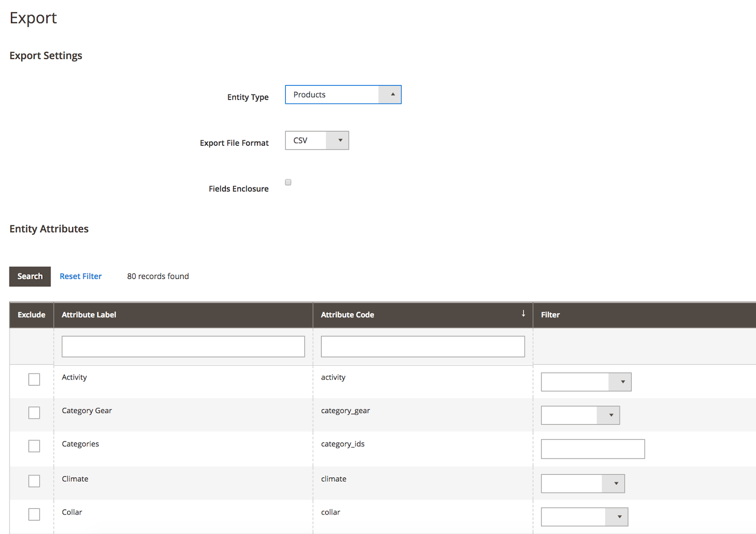Click the 'Category Gear' attribute label
Viewport: 756px width, 534px height.
[x=87, y=411]
